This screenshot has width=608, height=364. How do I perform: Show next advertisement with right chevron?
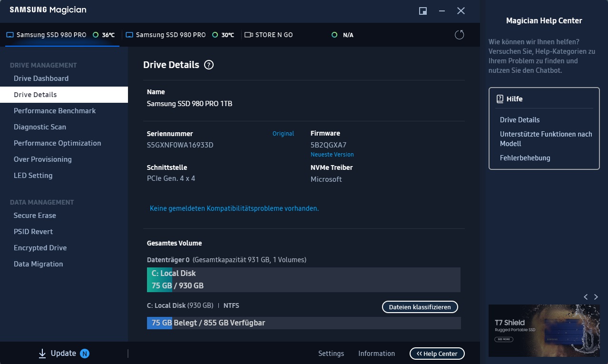596,297
